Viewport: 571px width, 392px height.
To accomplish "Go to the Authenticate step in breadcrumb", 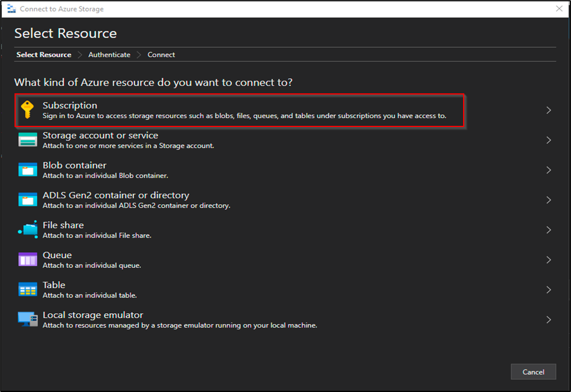I will (x=109, y=55).
